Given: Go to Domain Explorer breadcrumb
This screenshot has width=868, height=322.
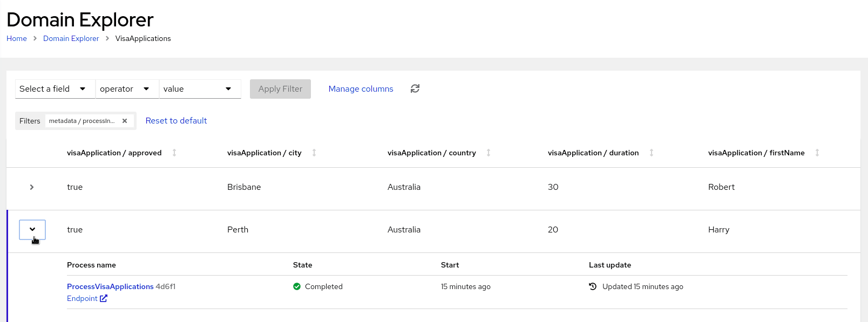Looking at the screenshot, I should click(71, 38).
